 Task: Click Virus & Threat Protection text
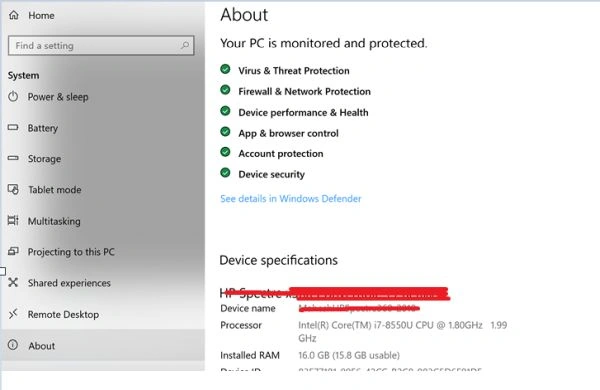[293, 70]
